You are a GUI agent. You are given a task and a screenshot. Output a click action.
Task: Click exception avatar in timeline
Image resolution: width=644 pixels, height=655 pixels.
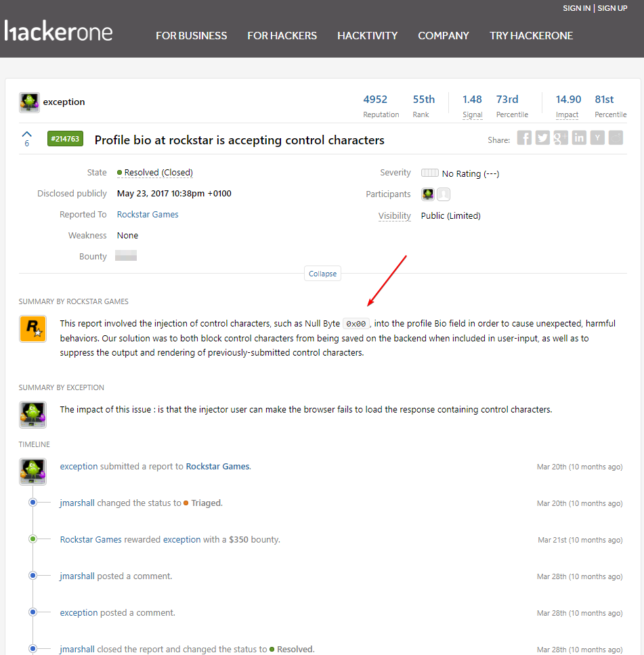(33, 471)
